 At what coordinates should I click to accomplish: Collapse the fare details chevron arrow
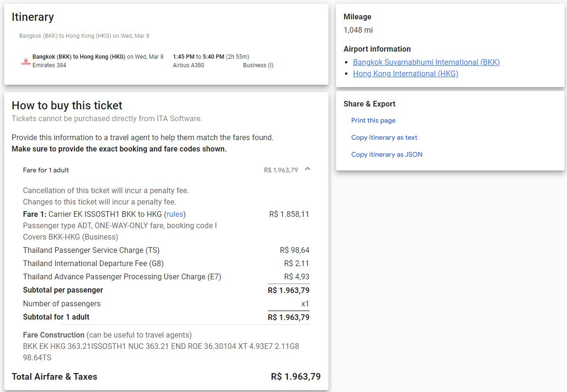308,169
